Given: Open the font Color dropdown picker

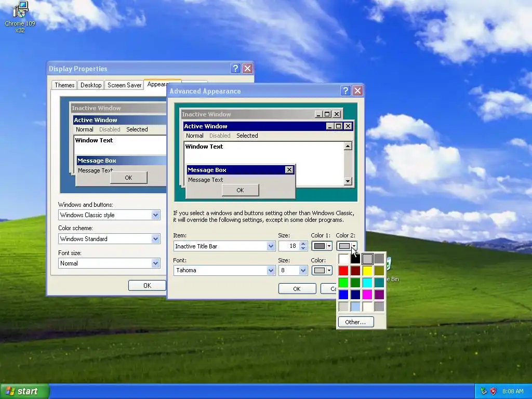Looking at the screenshot, I should click(x=322, y=270).
